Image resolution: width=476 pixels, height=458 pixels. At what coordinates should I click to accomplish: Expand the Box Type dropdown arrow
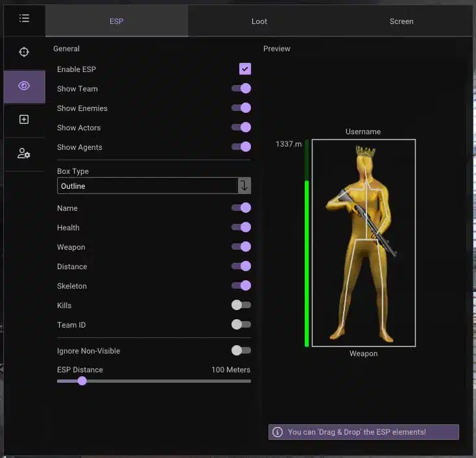[244, 186]
